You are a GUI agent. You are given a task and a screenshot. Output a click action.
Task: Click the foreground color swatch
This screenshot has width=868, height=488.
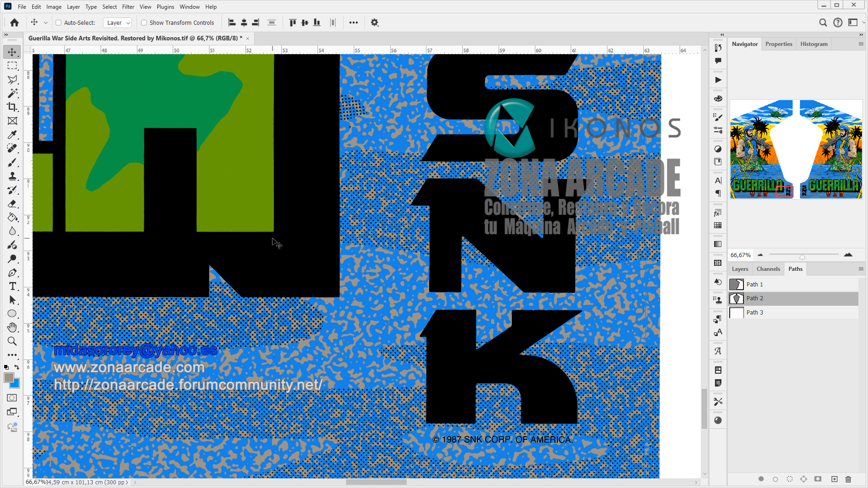click(9, 377)
